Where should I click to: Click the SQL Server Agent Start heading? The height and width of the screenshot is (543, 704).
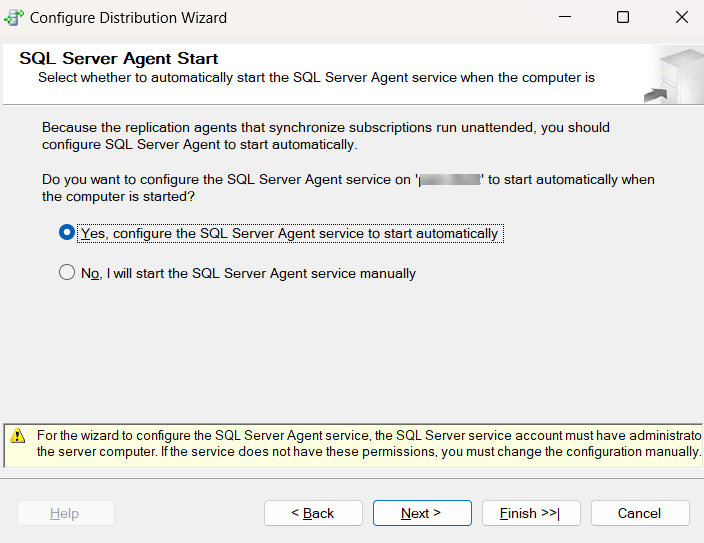pos(118,59)
